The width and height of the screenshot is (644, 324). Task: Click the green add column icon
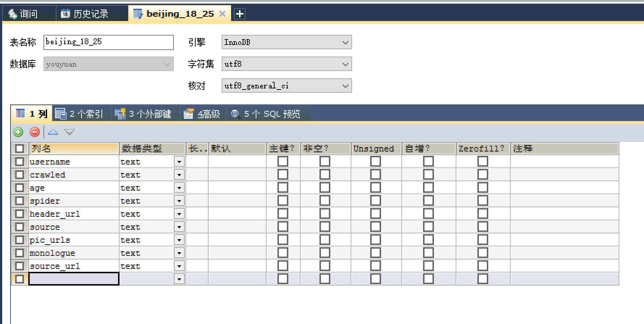click(18, 132)
